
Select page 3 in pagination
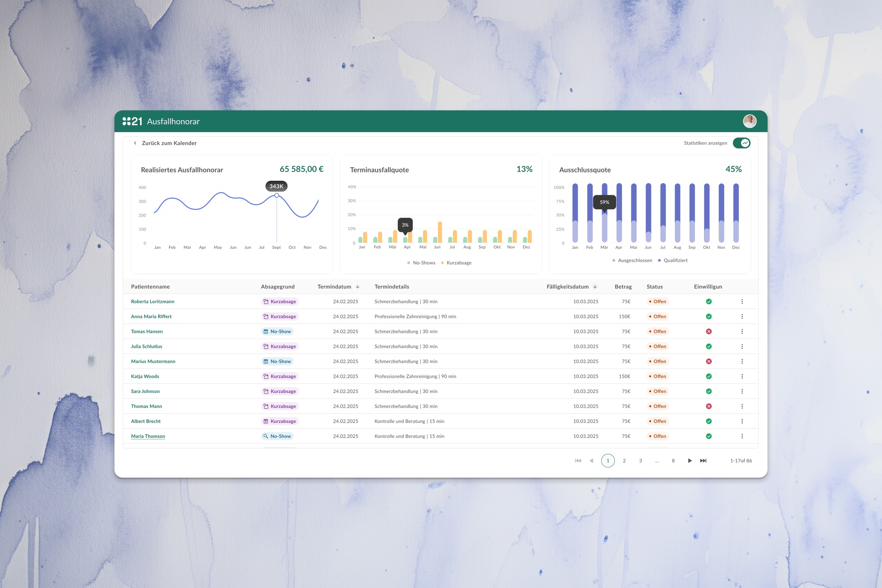point(641,460)
